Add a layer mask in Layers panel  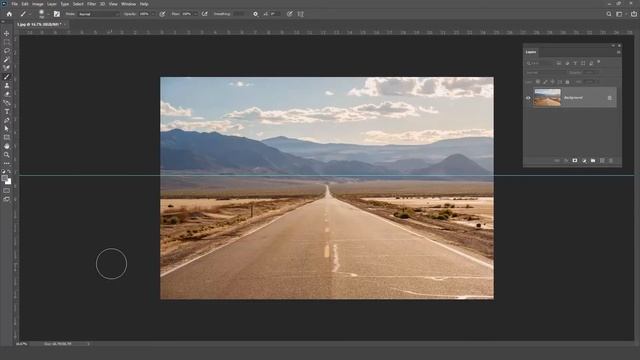point(575,160)
